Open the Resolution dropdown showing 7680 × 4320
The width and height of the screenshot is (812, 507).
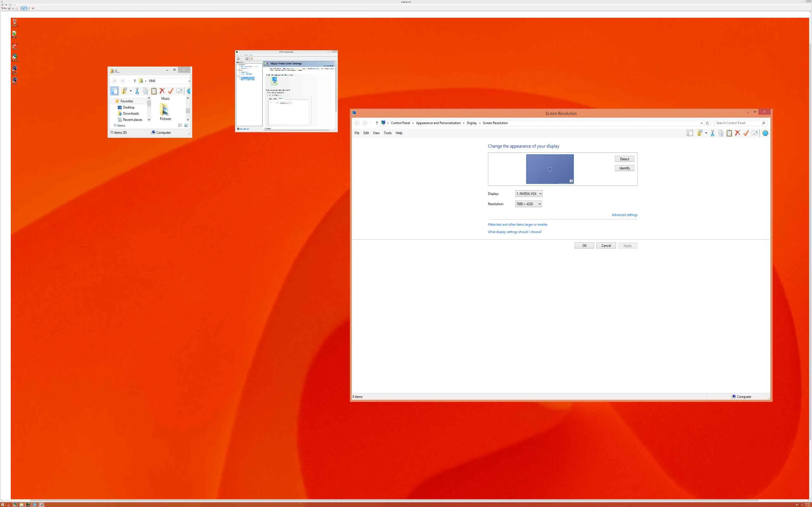(528, 204)
